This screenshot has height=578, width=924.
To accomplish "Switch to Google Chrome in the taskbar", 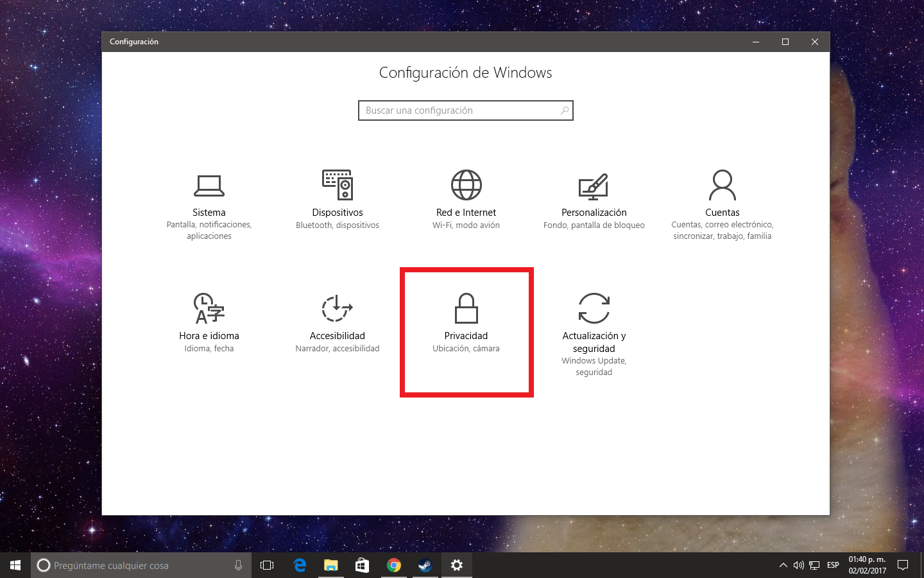I will click(394, 565).
